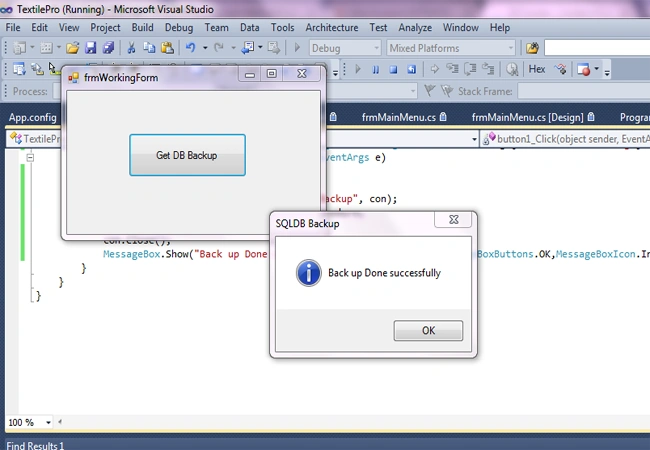Viewport: 650px width, 450px height.
Task: Click OK in SQLDB Backup dialog
Action: (428, 331)
